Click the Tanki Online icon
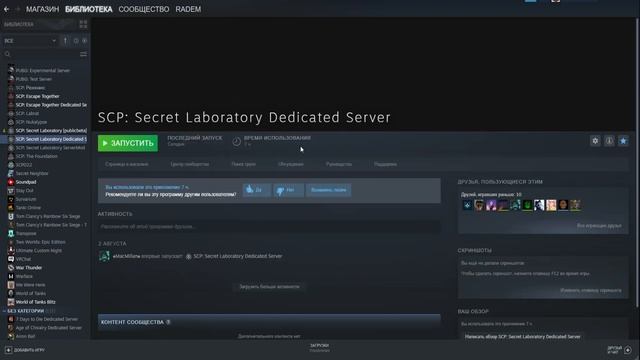Image resolution: width=640 pixels, height=360 pixels. (11, 208)
